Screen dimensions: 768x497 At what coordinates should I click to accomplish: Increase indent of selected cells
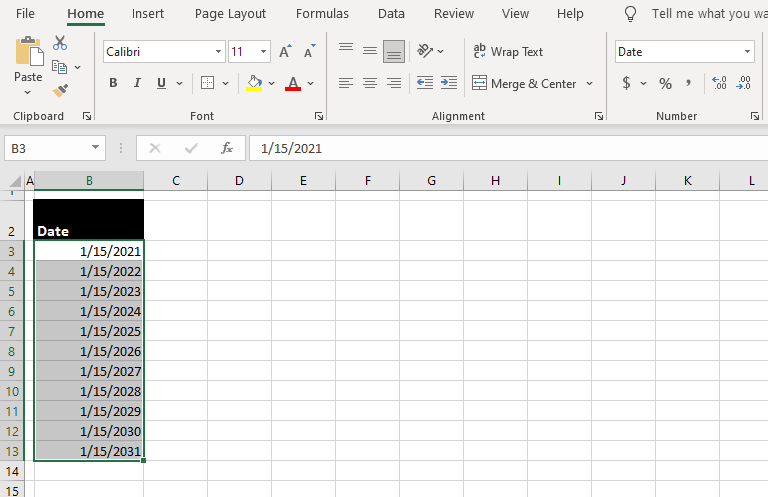pos(449,83)
